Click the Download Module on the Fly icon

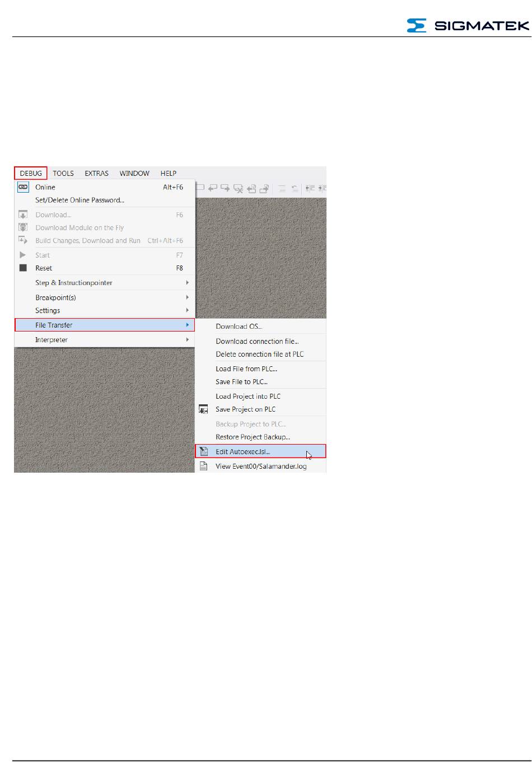pyautogui.click(x=23, y=227)
